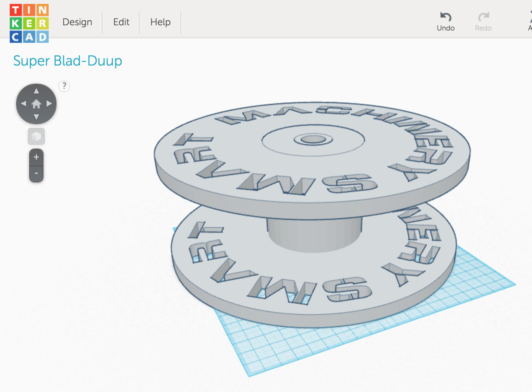Open the Help menu
Screen dimensions: 532x392
(x=160, y=22)
